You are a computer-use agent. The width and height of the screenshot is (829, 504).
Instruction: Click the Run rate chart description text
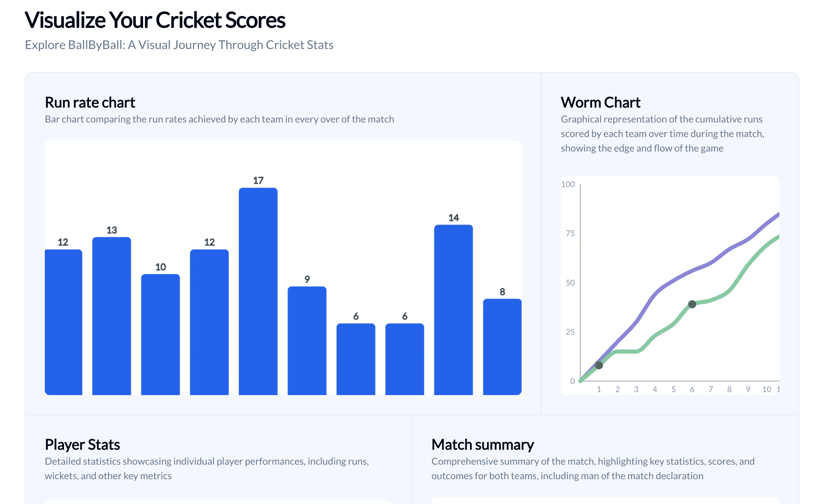(219, 119)
